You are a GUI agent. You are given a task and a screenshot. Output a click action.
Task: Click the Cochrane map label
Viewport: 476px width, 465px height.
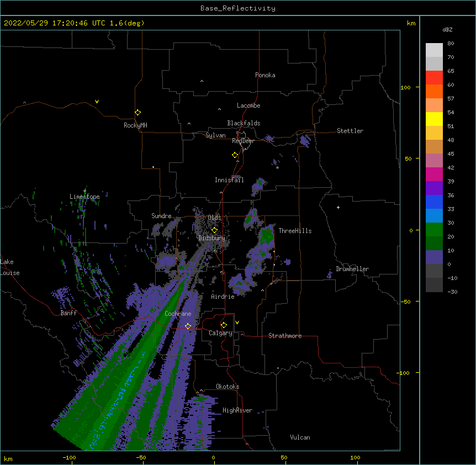[x=178, y=314]
